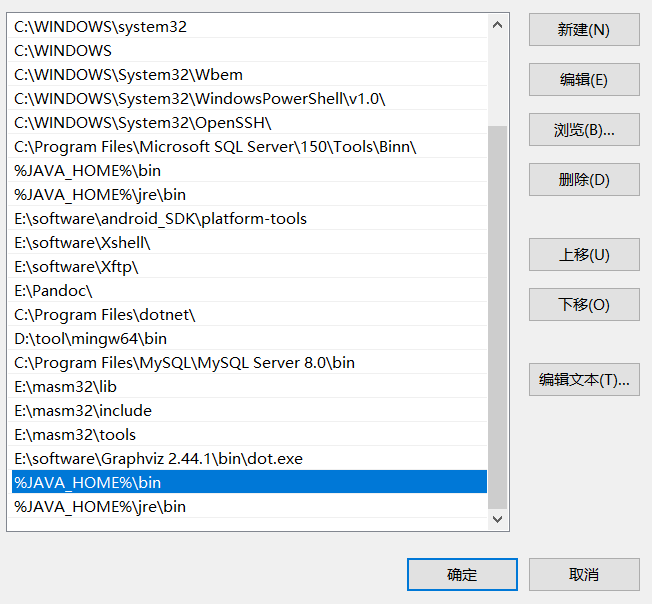
Task: Select the D:\tool\mingw64\bin entry
Action: (x=249, y=339)
